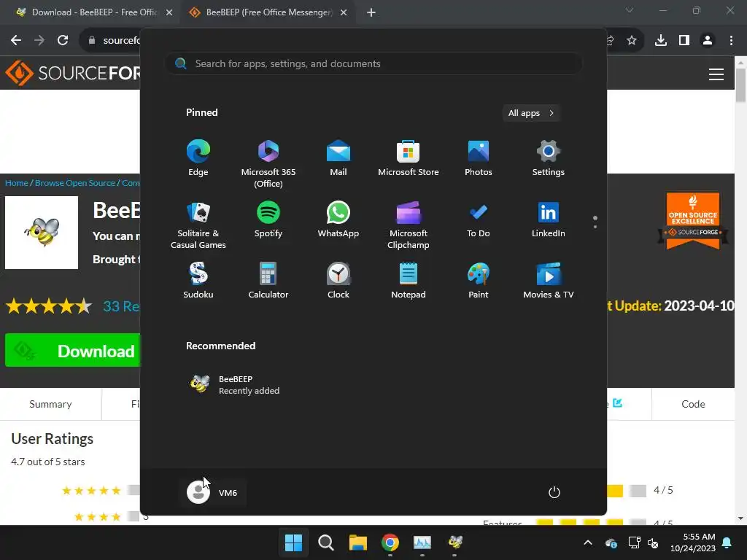The width and height of the screenshot is (747, 560).
Task: Open Chrome downloads icon
Action: (661, 40)
